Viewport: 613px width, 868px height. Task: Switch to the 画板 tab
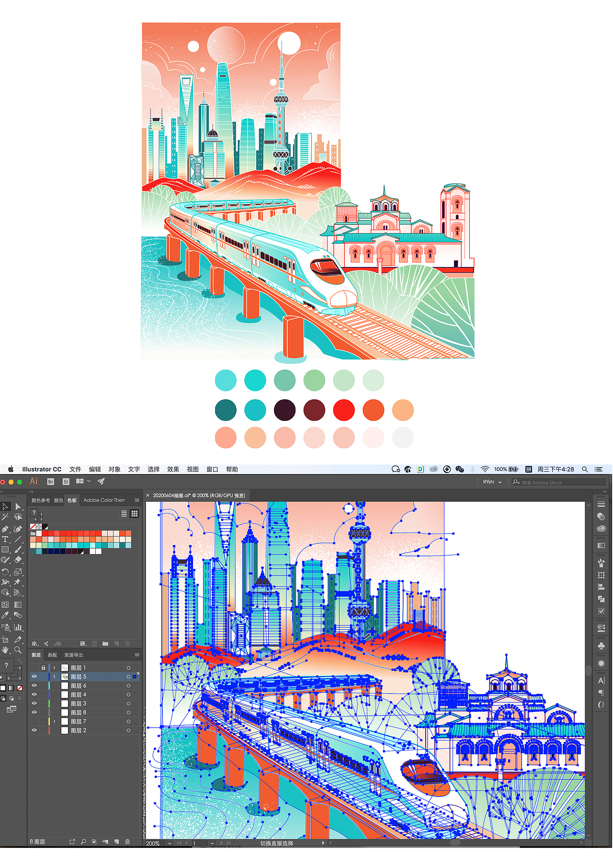52,655
